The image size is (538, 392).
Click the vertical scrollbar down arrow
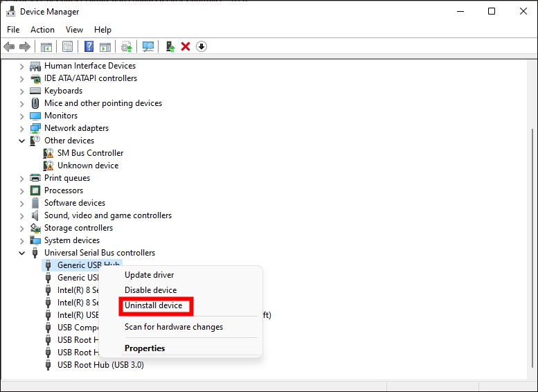(530, 373)
